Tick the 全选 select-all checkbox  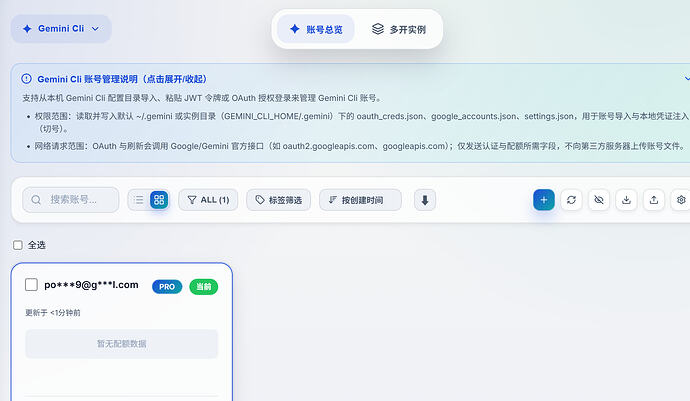point(18,245)
